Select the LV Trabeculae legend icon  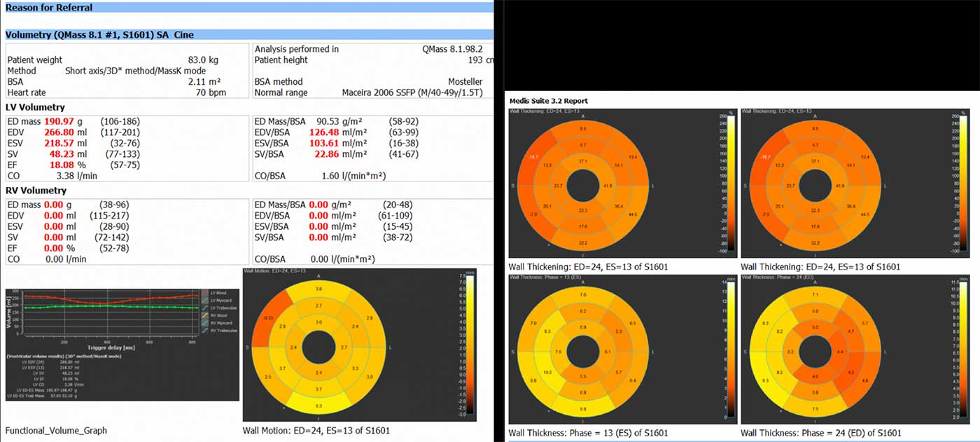click(x=204, y=308)
